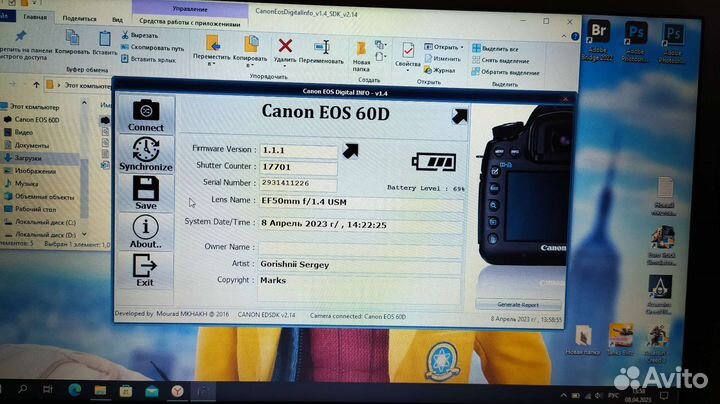Click Обратить выделение in Explorer ribbon
720x404 pixels.
point(506,73)
